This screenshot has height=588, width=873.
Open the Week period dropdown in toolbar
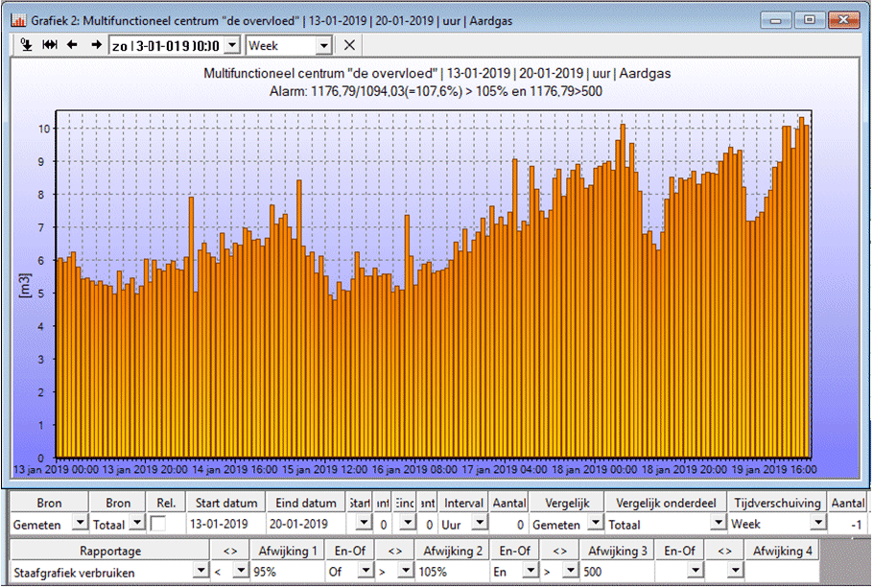pos(324,46)
